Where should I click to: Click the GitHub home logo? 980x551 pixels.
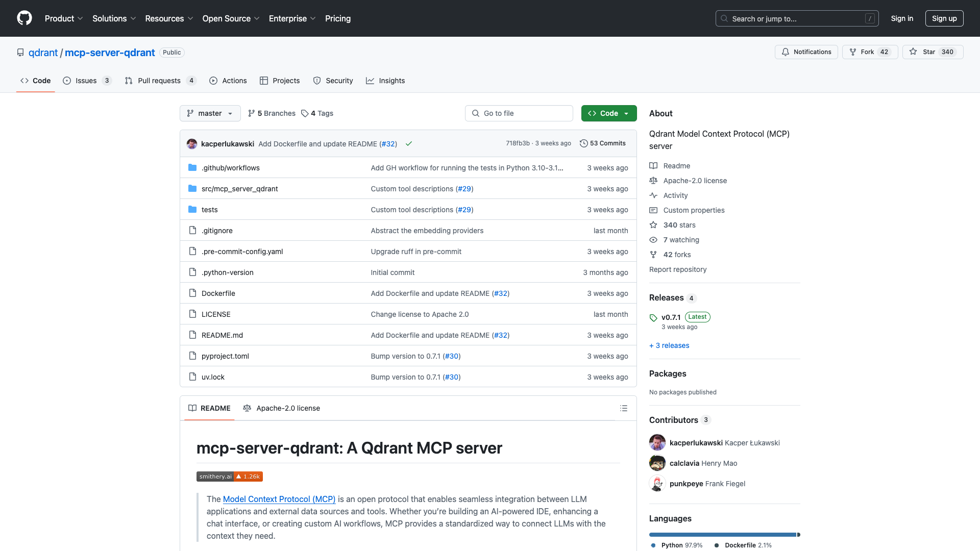[x=24, y=18]
